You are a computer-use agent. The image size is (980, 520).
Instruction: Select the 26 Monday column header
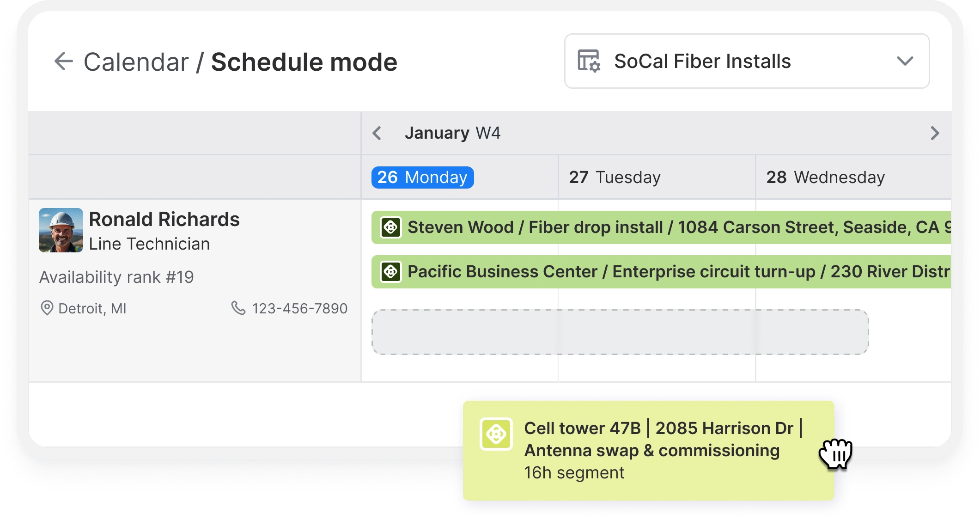pyautogui.click(x=423, y=177)
